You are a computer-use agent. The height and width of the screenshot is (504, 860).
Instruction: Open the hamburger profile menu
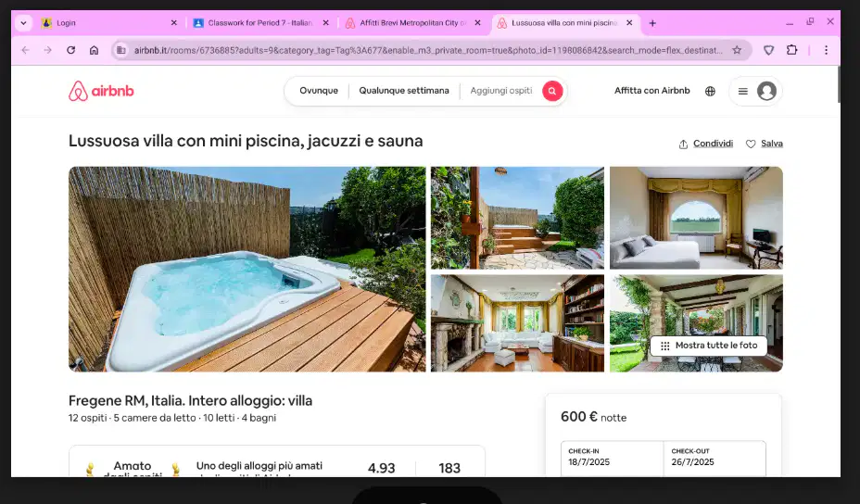point(742,91)
